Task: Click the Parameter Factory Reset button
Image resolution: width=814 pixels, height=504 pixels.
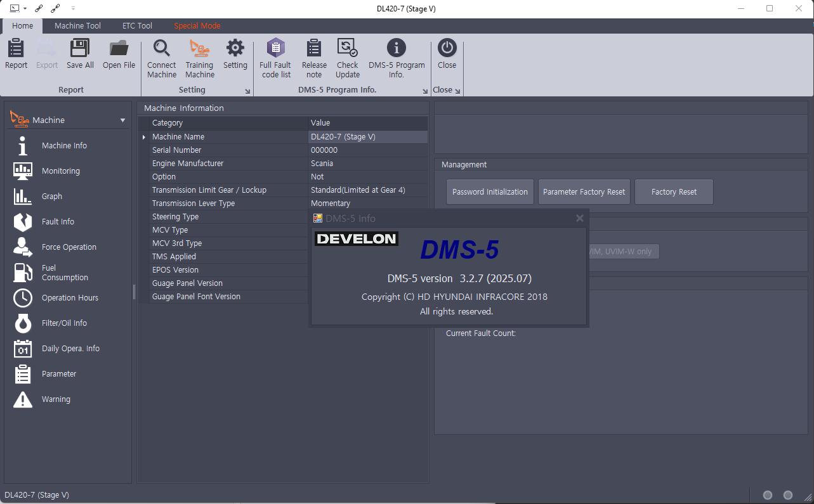Action: (x=584, y=191)
